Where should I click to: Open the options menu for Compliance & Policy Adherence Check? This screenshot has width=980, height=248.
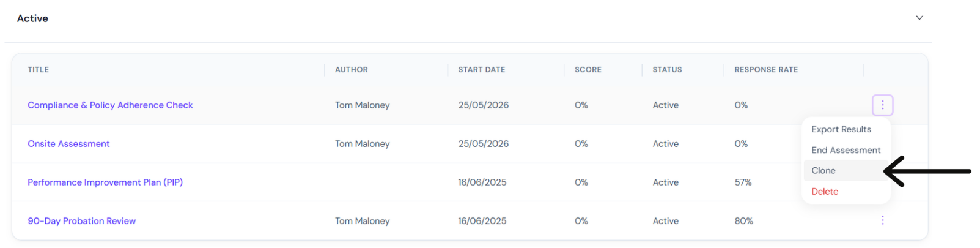pos(882,105)
